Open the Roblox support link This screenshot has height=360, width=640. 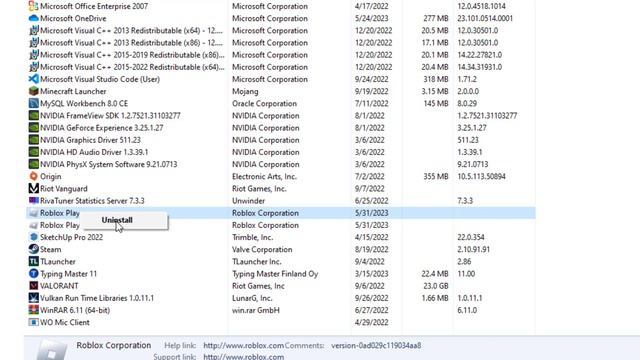coord(244,356)
